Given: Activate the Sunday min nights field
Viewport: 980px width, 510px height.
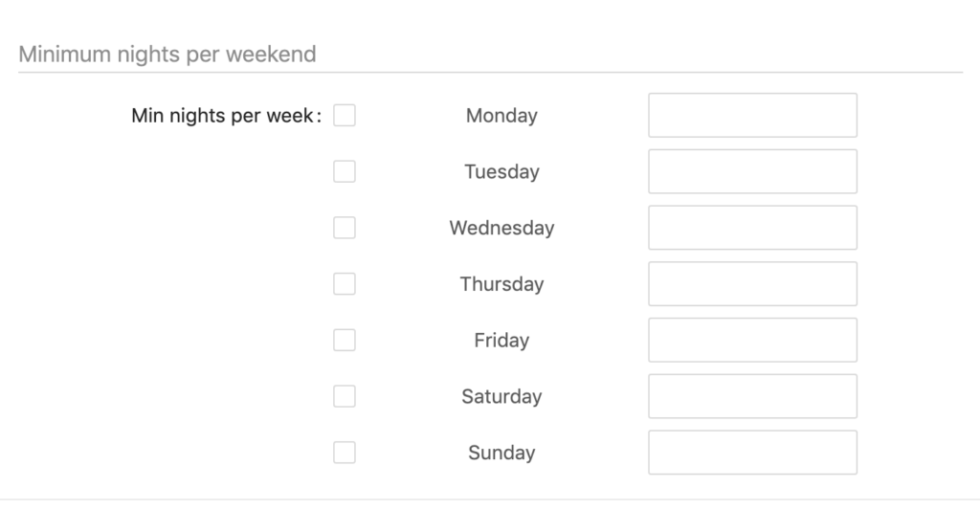Looking at the screenshot, I should click(x=752, y=453).
